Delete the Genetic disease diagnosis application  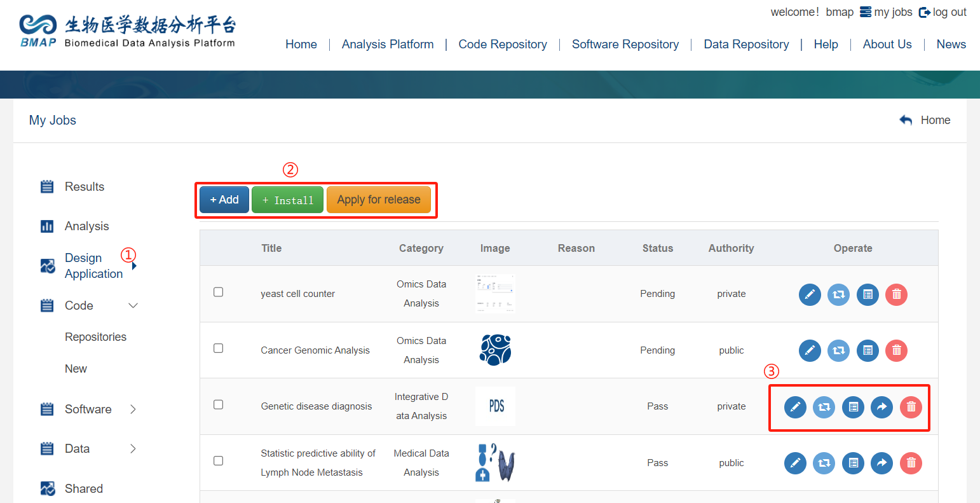coord(911,407)
